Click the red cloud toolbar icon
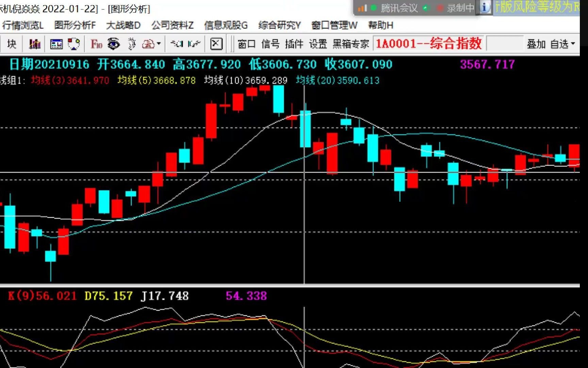Viewport: 588px width, 368px height. [148, 44]
